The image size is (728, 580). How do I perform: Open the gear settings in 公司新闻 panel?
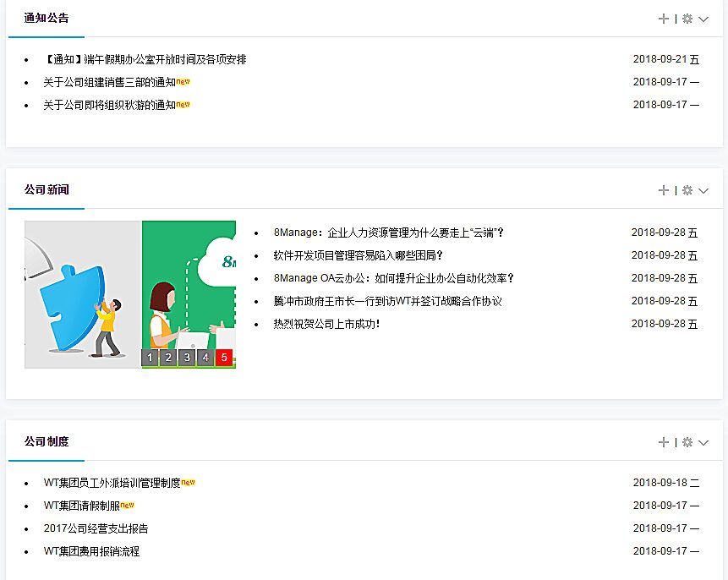[x=687, y=190]
